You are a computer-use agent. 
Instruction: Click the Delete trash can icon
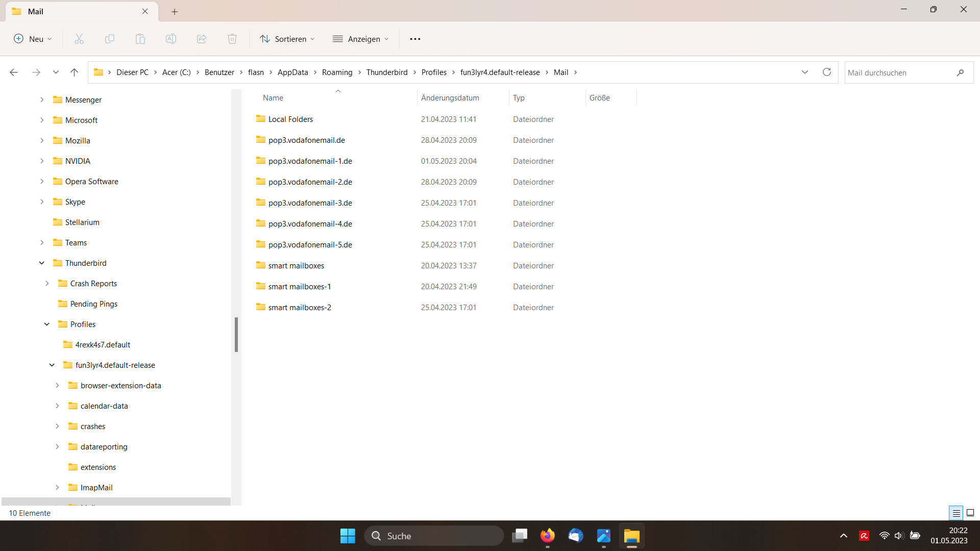point(232,39)
